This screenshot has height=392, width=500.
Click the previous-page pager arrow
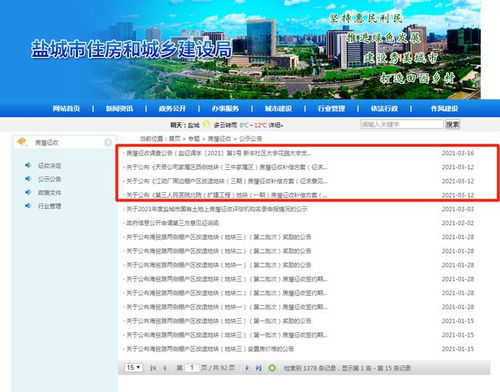tap(165, 368)
